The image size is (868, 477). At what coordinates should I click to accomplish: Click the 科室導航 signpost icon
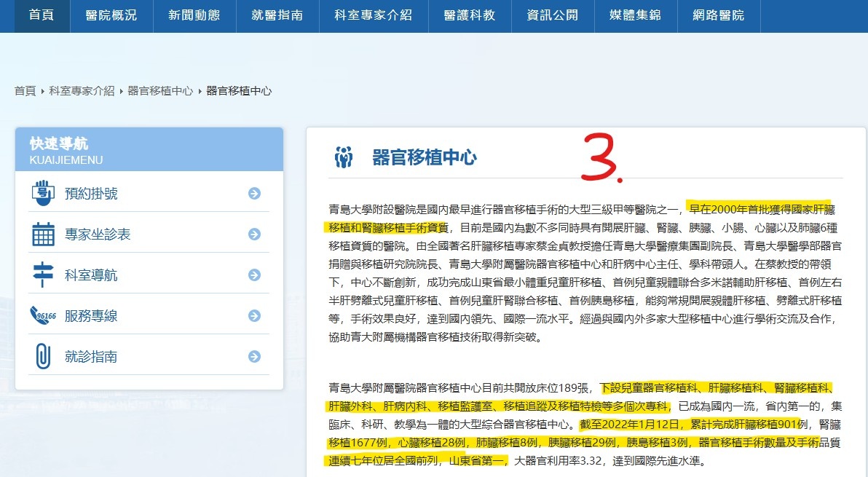click(43, 275)
